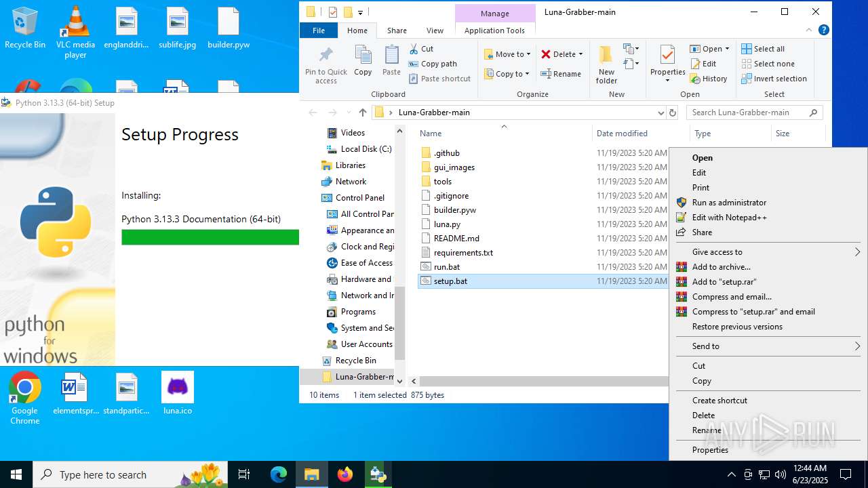This screenshot has height=488, width=868.
Task: Open the ribbon Delete dropdown arrow
Action: (x=581, y=54)
